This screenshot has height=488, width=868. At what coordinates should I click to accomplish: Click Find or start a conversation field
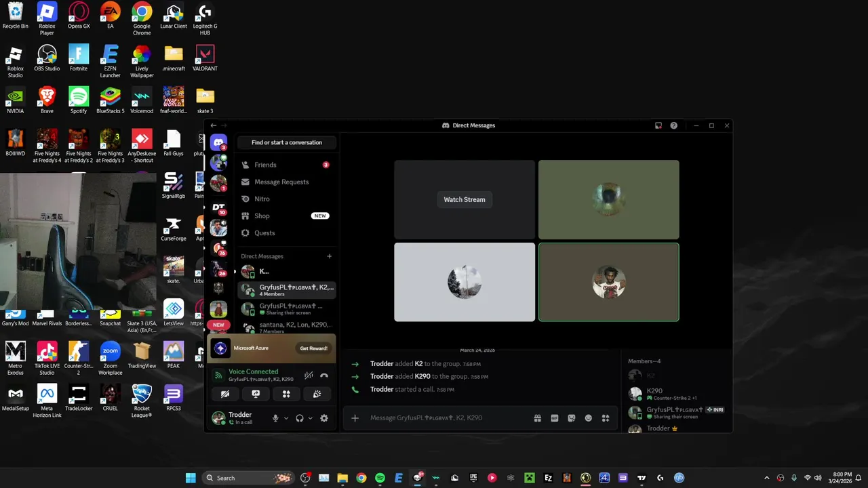287,142
